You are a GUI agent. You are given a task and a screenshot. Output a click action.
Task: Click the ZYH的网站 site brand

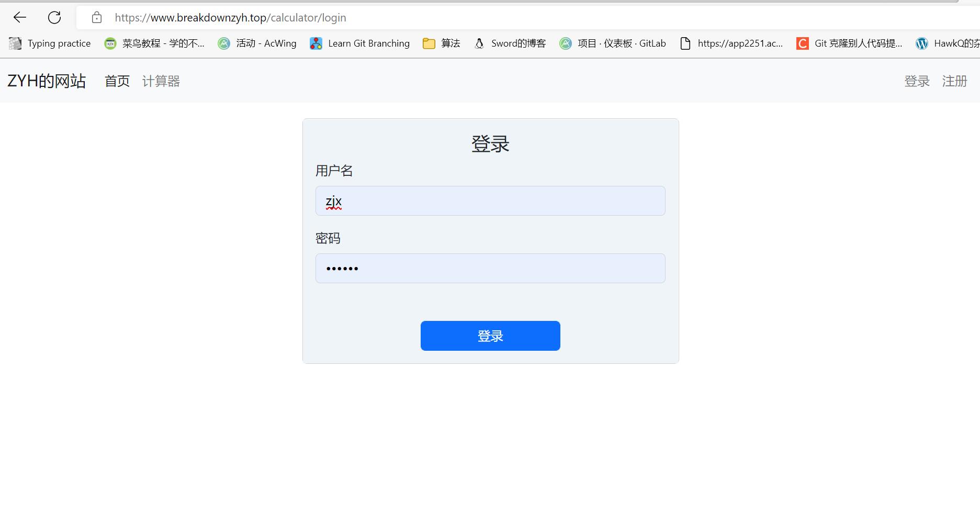(x=47, y=81)
